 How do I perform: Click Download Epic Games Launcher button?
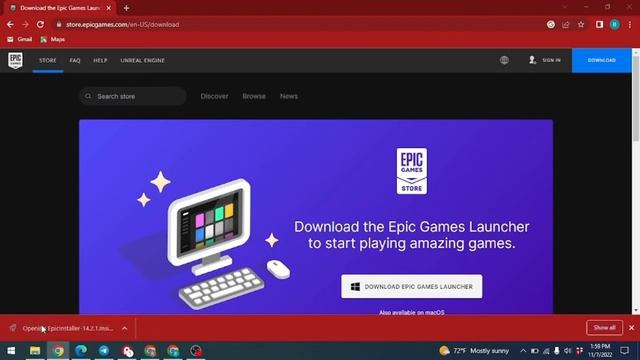411,287
